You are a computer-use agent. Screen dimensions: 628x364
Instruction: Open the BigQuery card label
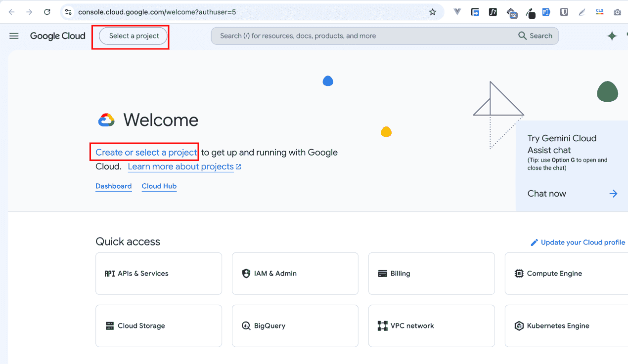[x=269, y=326]
